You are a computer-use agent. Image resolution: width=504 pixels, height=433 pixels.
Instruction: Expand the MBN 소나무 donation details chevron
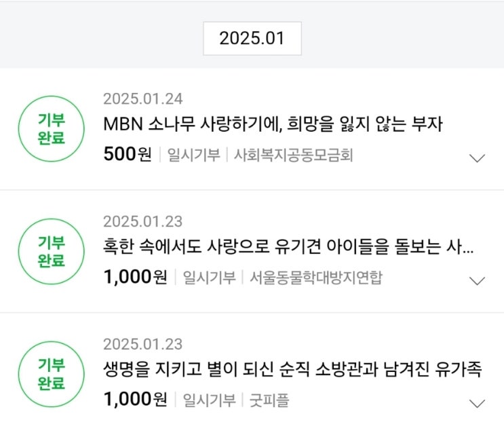click(x=478, y=158)
